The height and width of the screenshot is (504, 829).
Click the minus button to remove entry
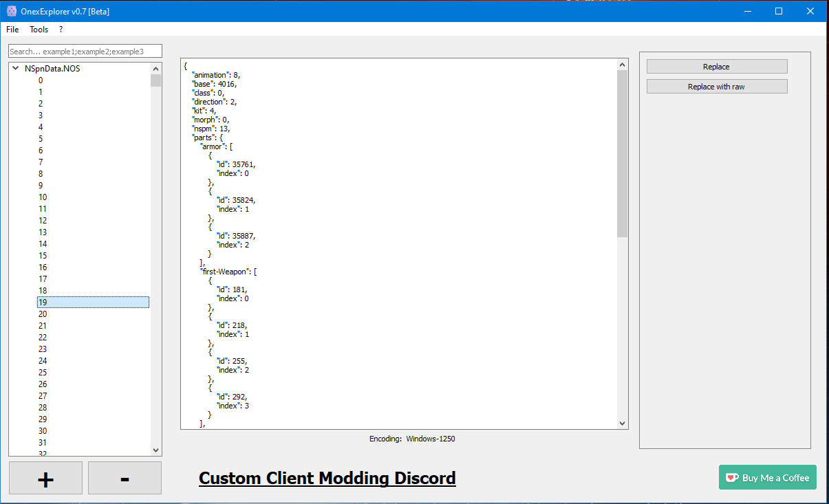coord(125,478)
